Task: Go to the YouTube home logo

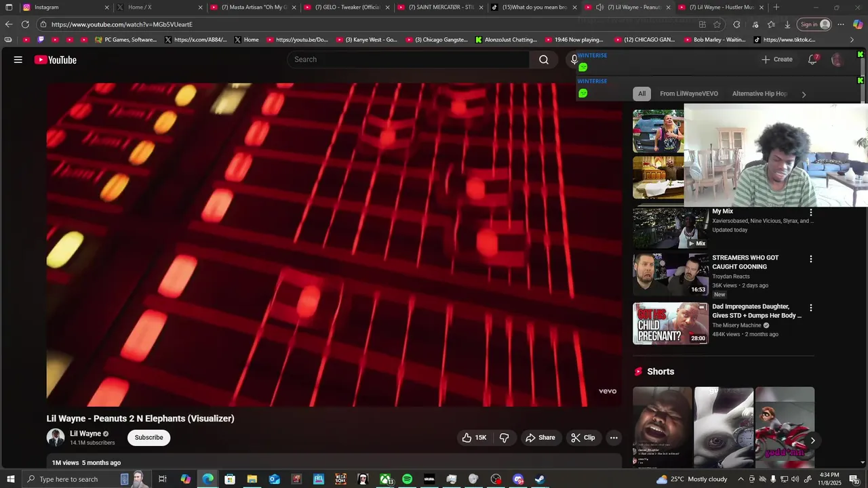Action: (56, 60)
